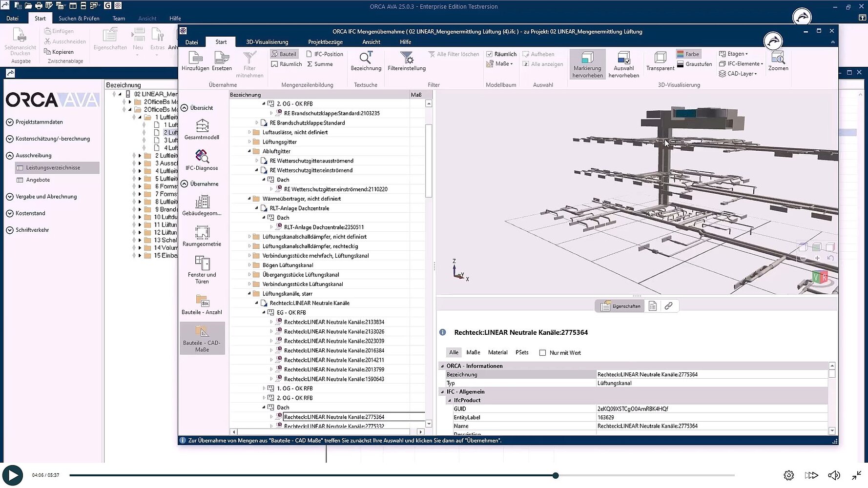
Task: Open the IFC-Elemente dropdown
Action: tap(741, 63)
